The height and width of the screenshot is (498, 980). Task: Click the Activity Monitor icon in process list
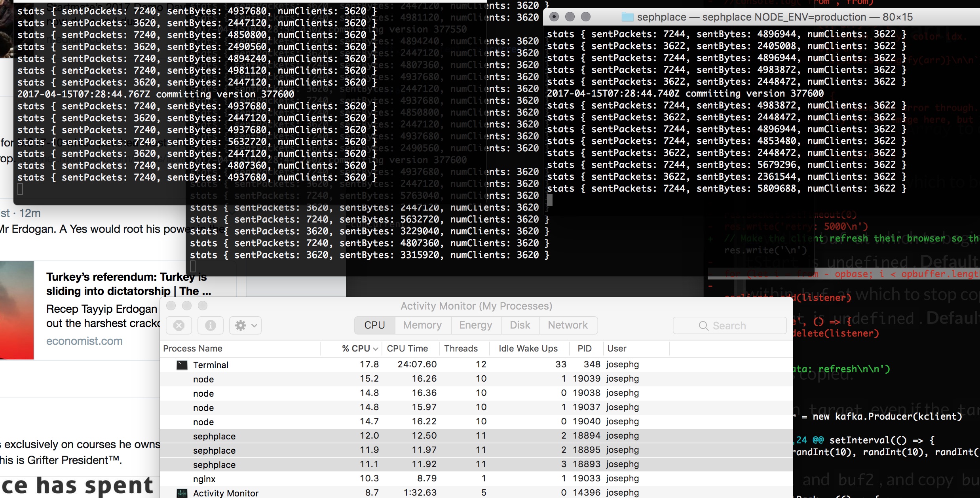182,493
